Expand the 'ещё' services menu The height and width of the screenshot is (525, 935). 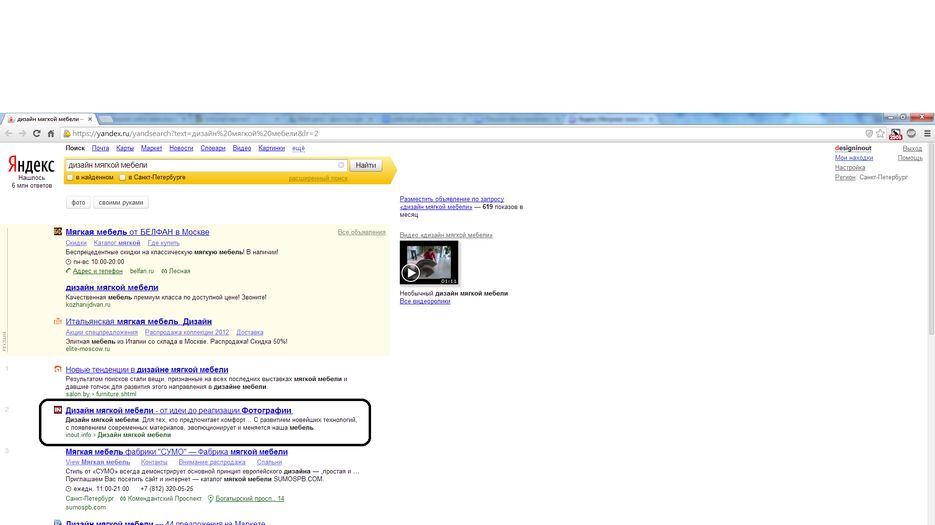tap(299, 148)
